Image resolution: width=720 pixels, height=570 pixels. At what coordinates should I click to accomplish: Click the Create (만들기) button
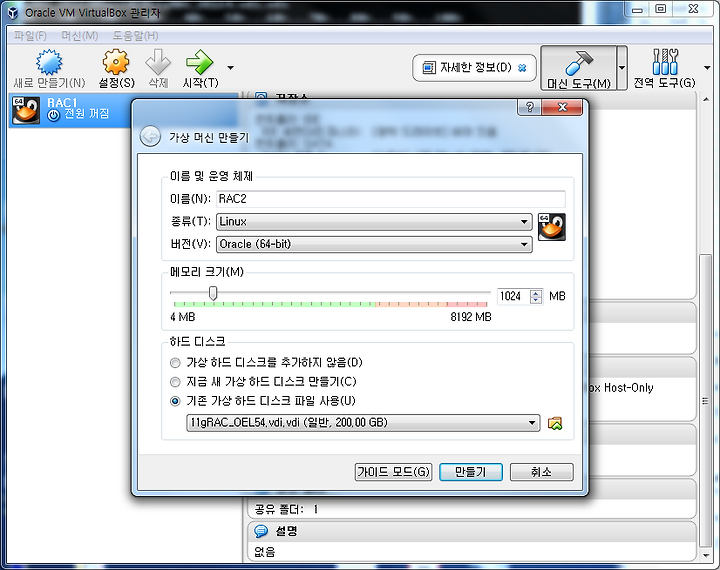471,472
